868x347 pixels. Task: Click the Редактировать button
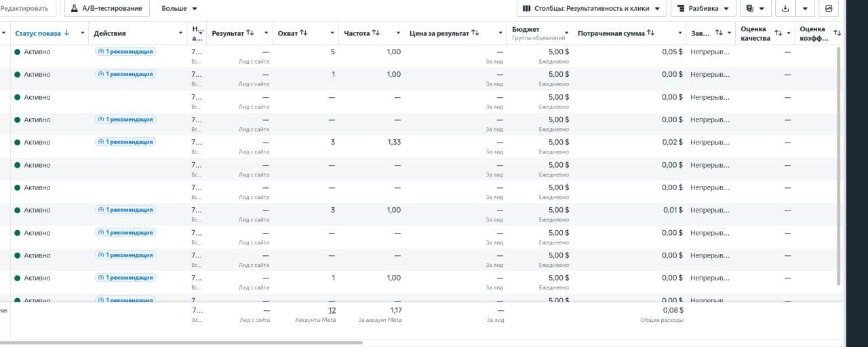25,8
